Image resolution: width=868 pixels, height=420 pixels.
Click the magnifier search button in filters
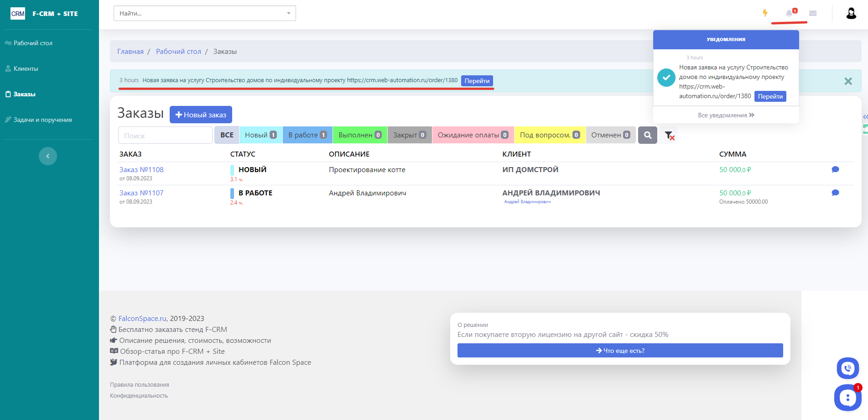pos(647,135)
